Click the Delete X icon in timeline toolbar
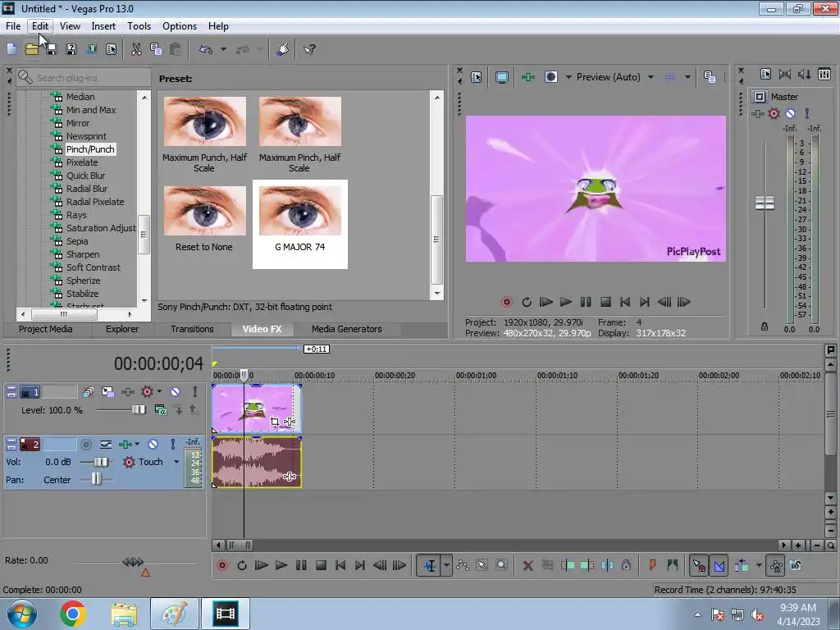 (x=527, y=565)
